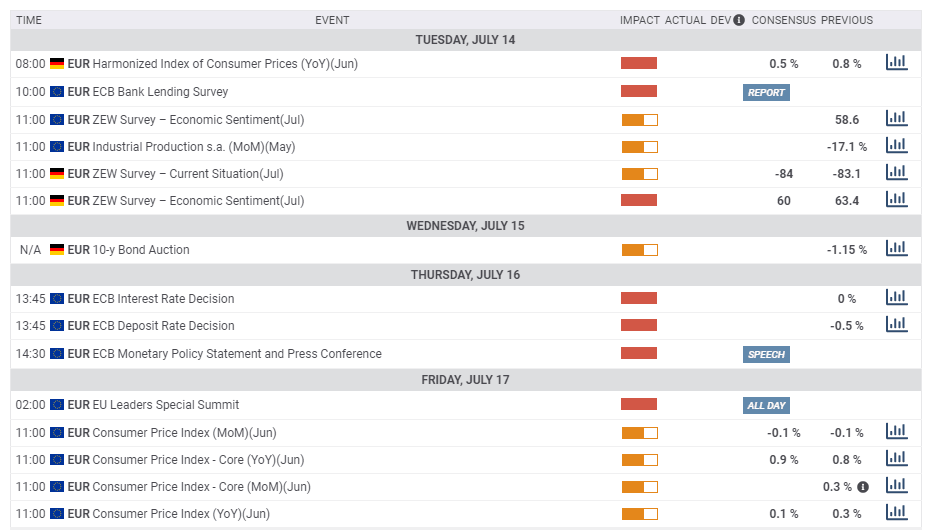
Task: Click red impact bar for ECB Interest Rate Decision
Action: [x=639, y=298]
